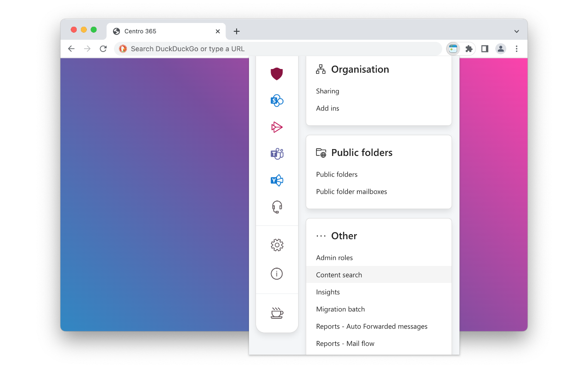Open the SharePoint admin icon
Viewport: 588px width, 368px height.
point(277,100)
